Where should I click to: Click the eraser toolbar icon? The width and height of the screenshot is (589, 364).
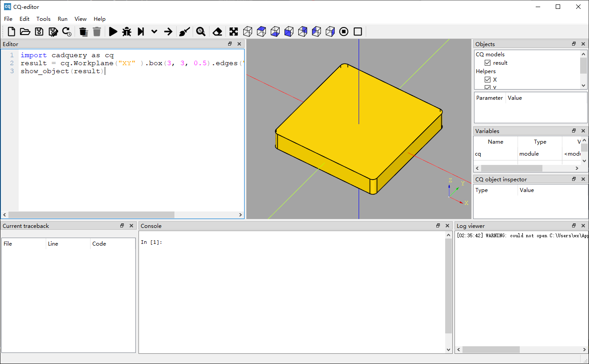217,31
